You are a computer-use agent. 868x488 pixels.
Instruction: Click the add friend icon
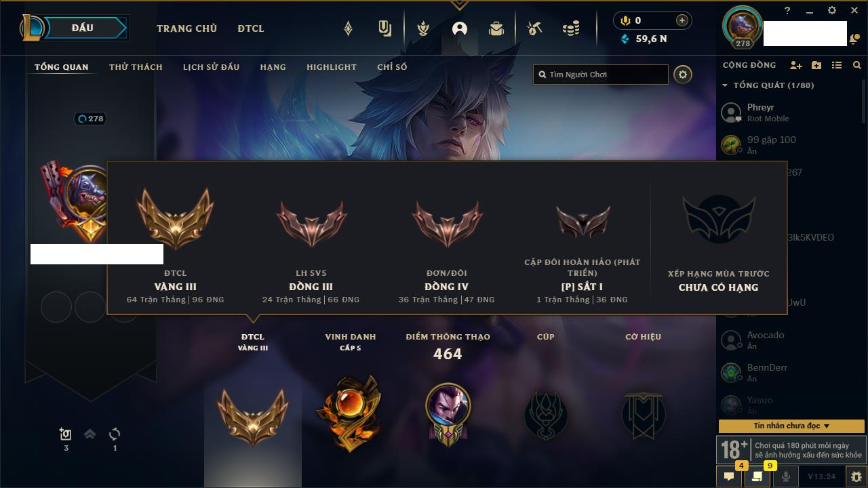click(x=796, y=65)
